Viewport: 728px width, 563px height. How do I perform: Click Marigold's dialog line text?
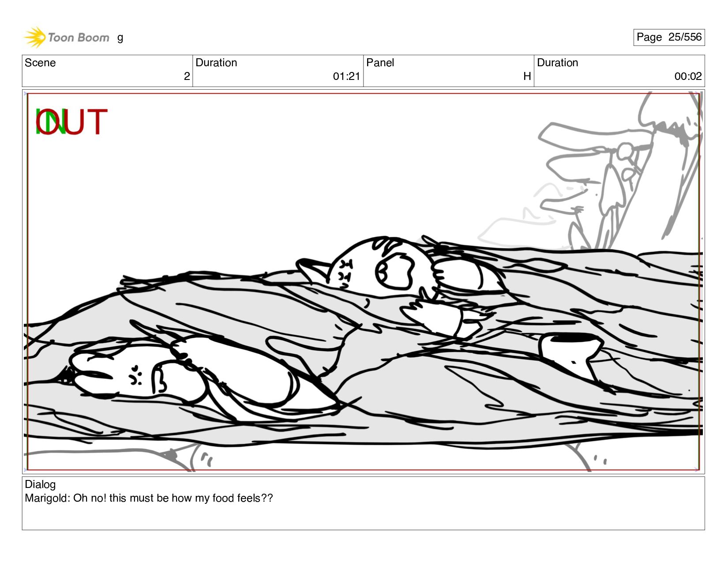point(149,498)
